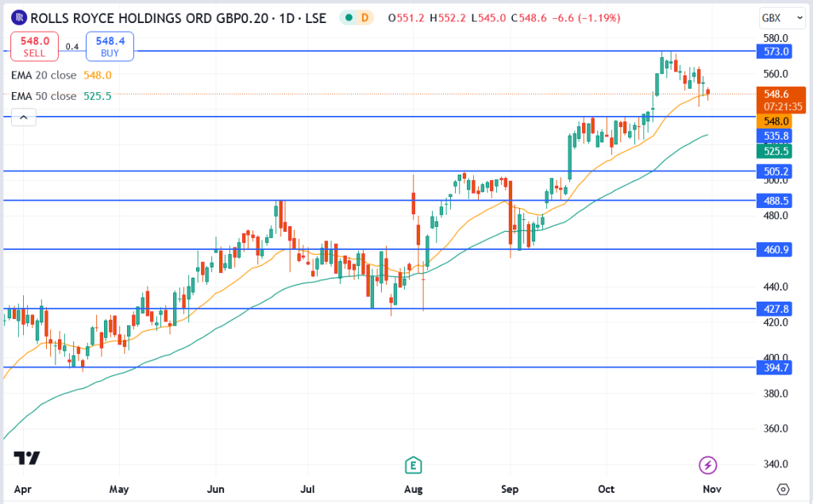Click the 505.2 horizontal line price label

coord(775,171)
